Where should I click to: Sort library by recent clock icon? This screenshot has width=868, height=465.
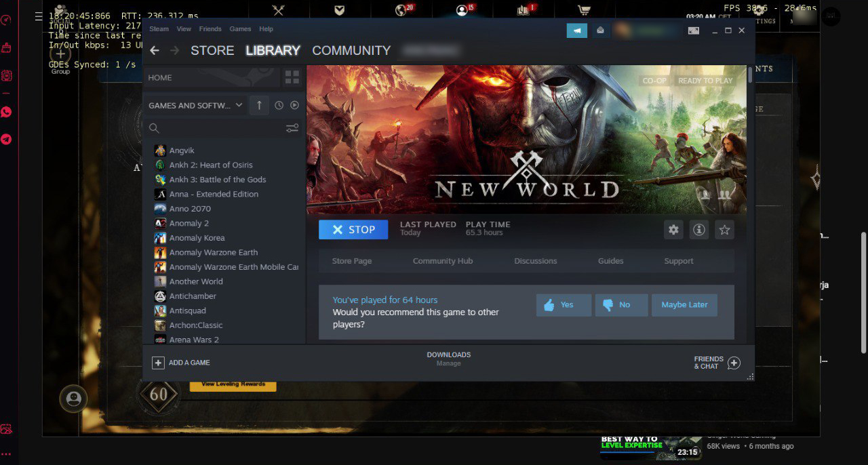click(x=279, y=105)
